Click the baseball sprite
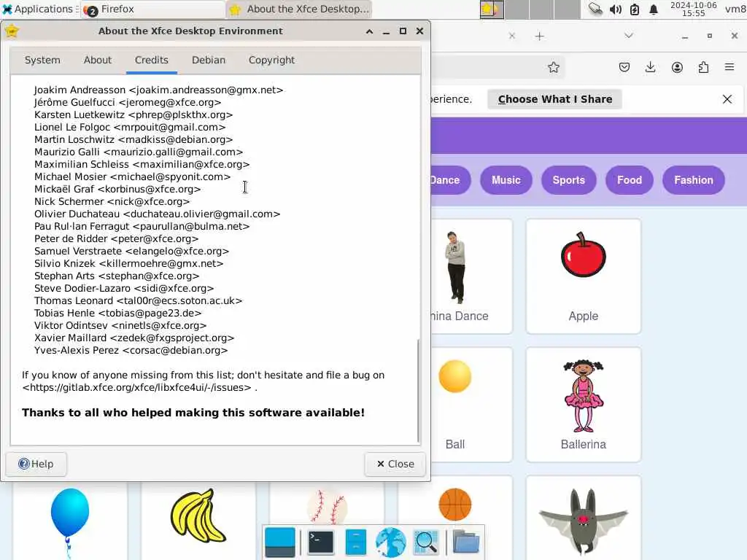This screenshot has width=747, height=560. point(327,505)
